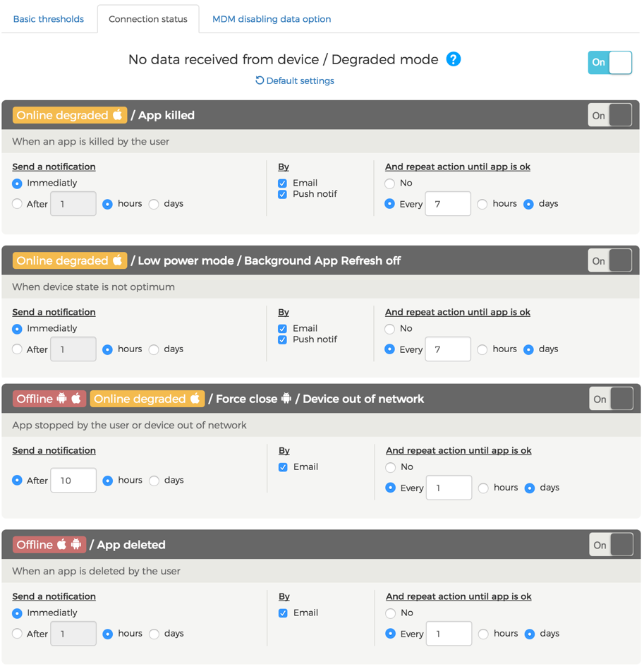Toggle the App killed section On switch

coord(610,115)
